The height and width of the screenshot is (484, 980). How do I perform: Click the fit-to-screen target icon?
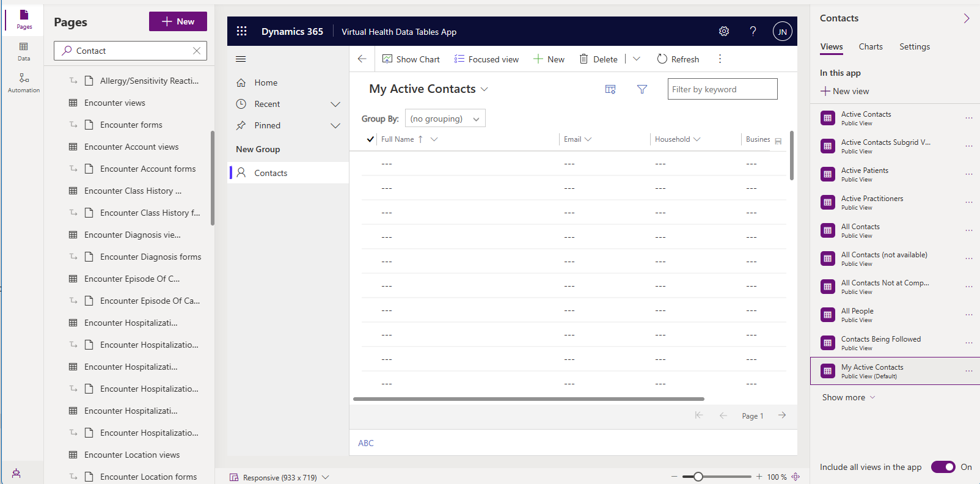pyautogui.click(x=795, y=477)
